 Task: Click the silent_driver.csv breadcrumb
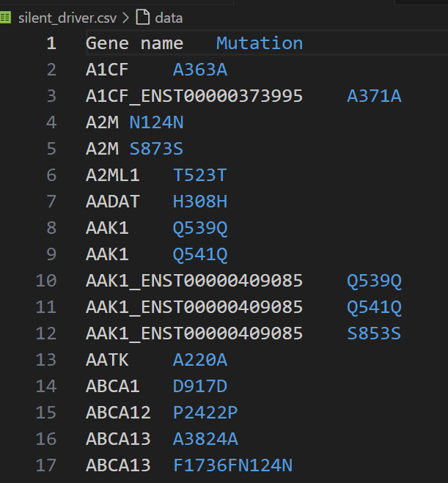[x=67, y=18]
